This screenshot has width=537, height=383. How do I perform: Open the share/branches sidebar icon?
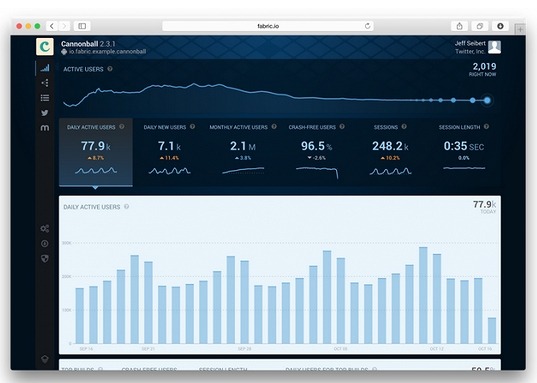point(45,83)
